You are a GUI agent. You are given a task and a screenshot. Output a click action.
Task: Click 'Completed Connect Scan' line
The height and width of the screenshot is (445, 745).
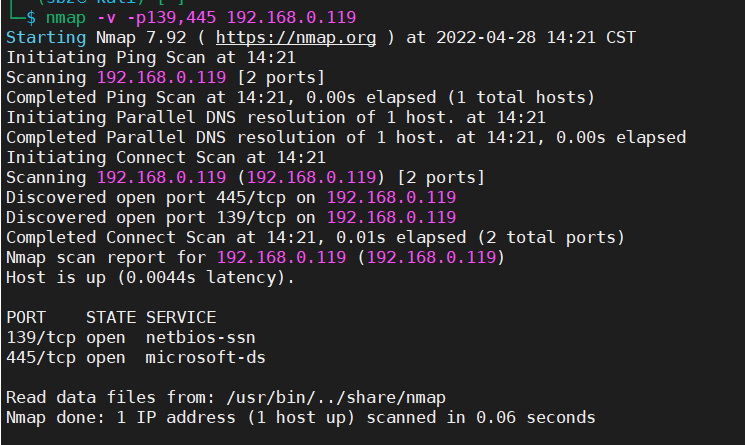point(315,237)
